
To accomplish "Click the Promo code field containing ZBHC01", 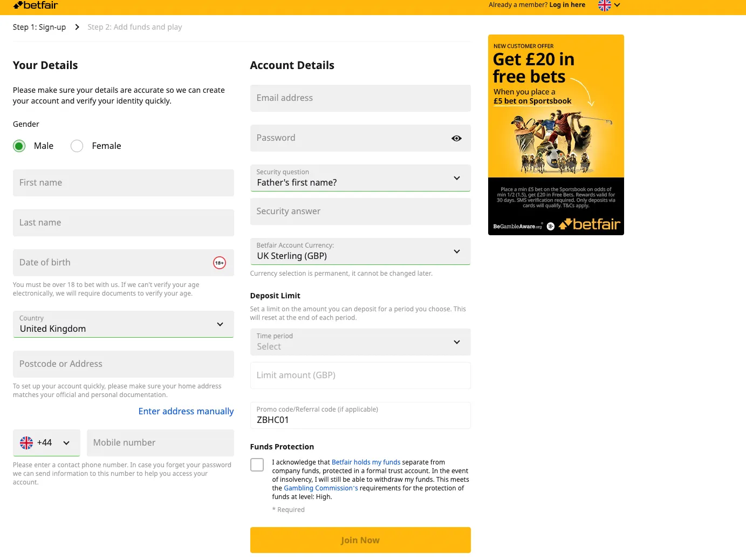I will (360, 415).
